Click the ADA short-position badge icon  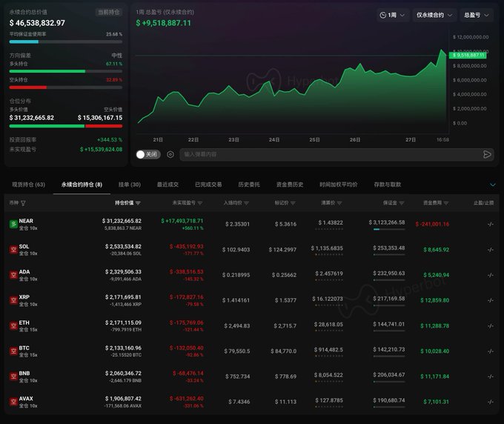13,275
